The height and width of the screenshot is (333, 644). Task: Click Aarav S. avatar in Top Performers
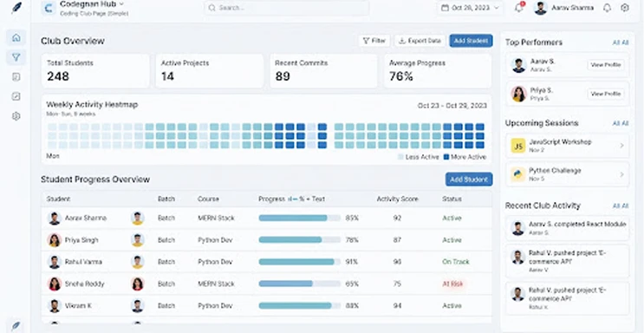coord(518,65)
